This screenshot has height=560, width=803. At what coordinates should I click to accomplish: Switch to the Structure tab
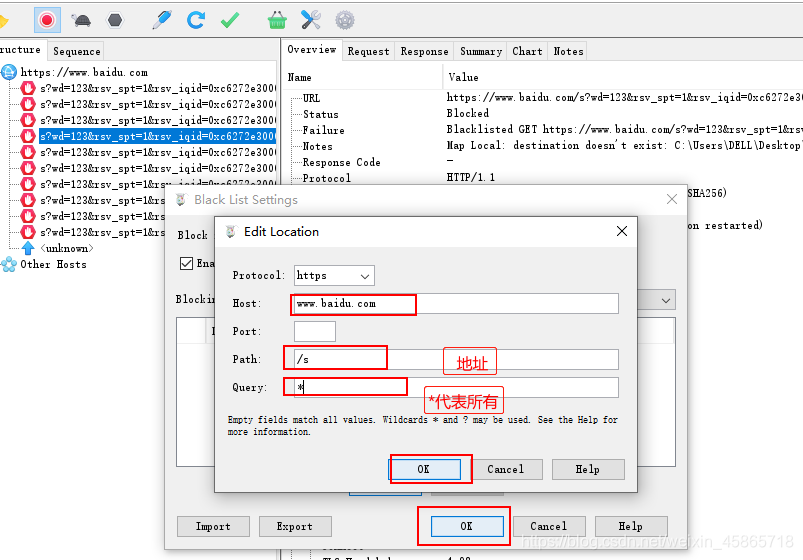click(x=20, y=50)
